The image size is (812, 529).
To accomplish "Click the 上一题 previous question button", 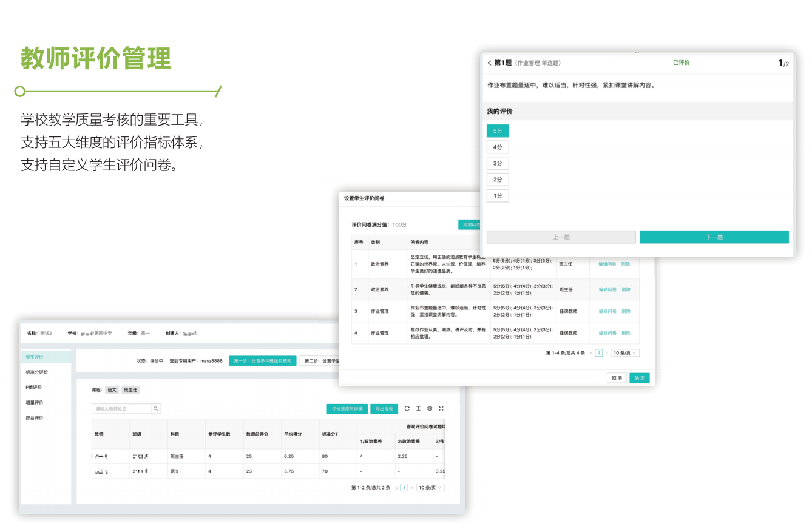I will click(x=561, y=237).
